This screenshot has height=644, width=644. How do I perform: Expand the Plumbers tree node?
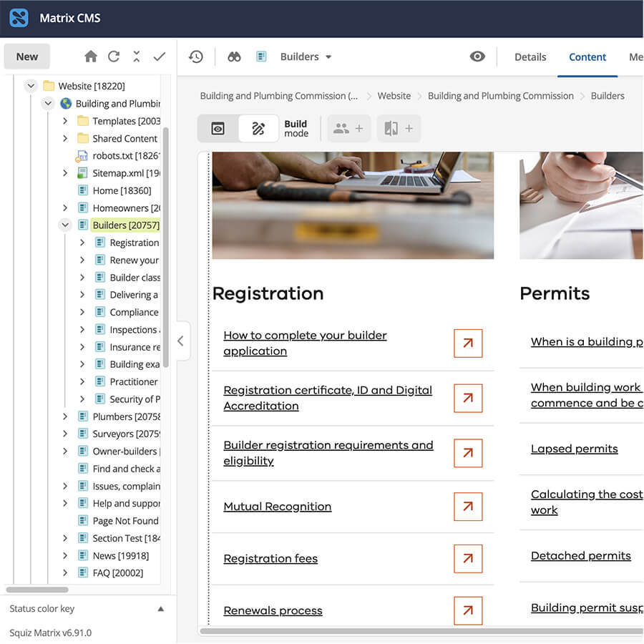[65, 416]
